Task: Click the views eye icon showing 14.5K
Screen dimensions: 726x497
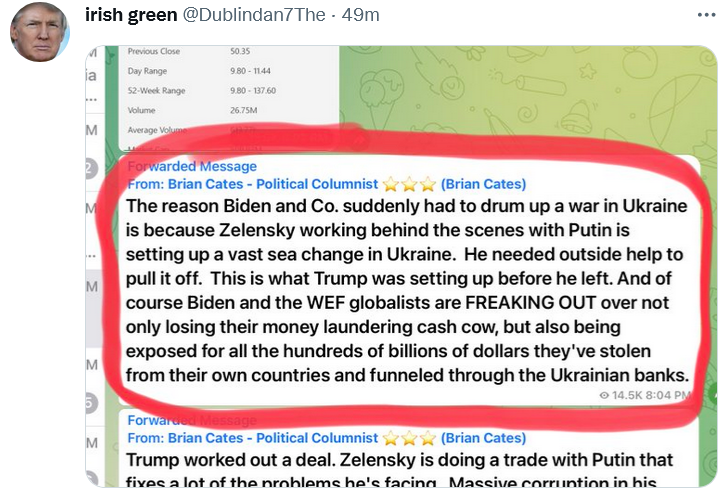Action: [x=602, y=395]
